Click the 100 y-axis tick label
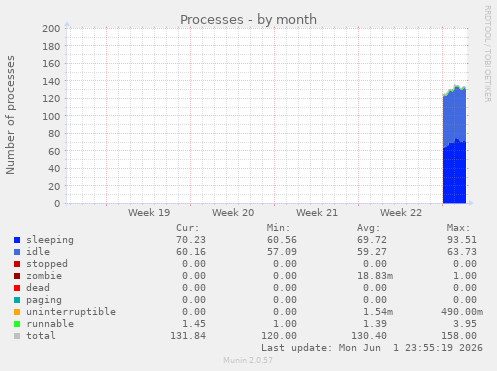Screen dimensions: 497x371 click(51, 116)
